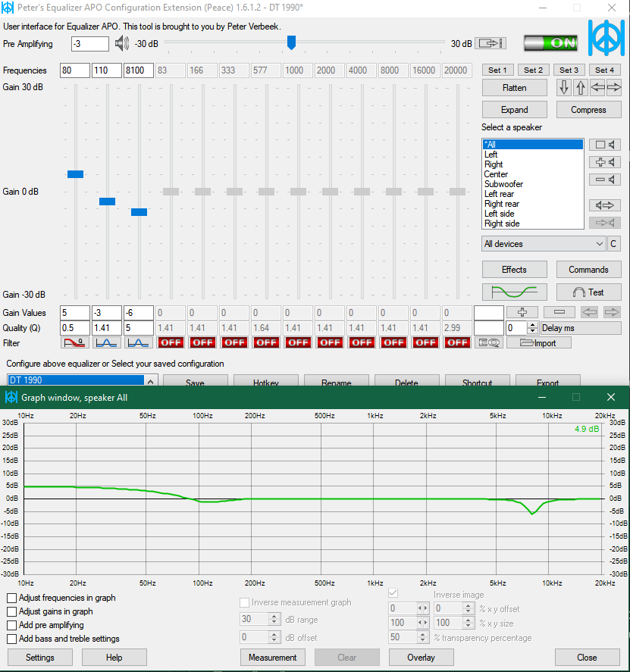Click the square speaker icon
The image size is (630, 672).
pyautogui.click(x=605, y=145)
